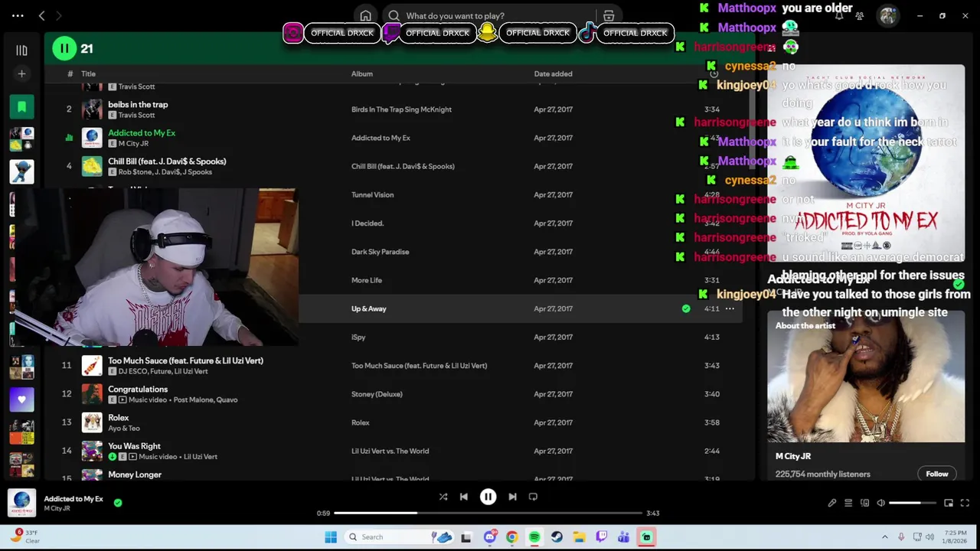Toggle saved checkmark on Up & Away row
This screenshot has height=551, width=980.
coord(686,308)
